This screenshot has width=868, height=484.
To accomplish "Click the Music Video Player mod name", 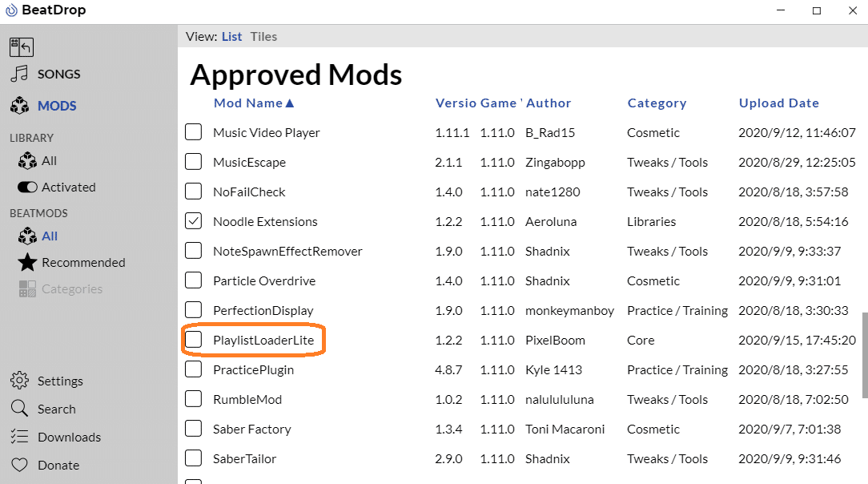I will 267,133.
